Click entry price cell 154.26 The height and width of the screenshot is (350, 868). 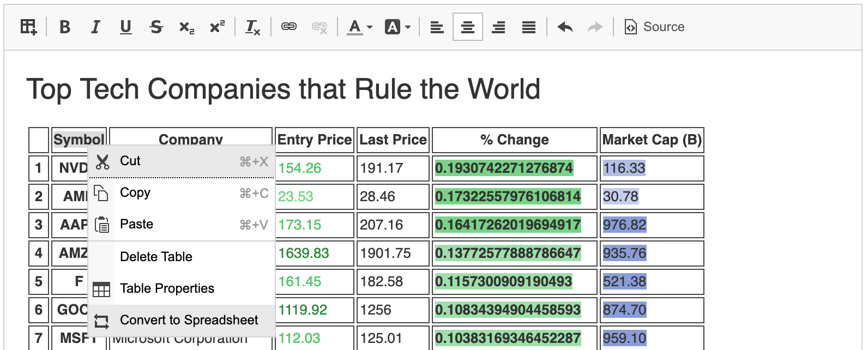point(315,168)
